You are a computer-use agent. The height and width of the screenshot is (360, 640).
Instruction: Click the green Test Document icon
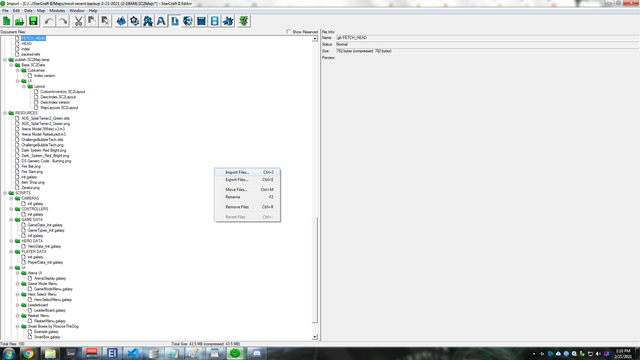click(x=244, y=21)
